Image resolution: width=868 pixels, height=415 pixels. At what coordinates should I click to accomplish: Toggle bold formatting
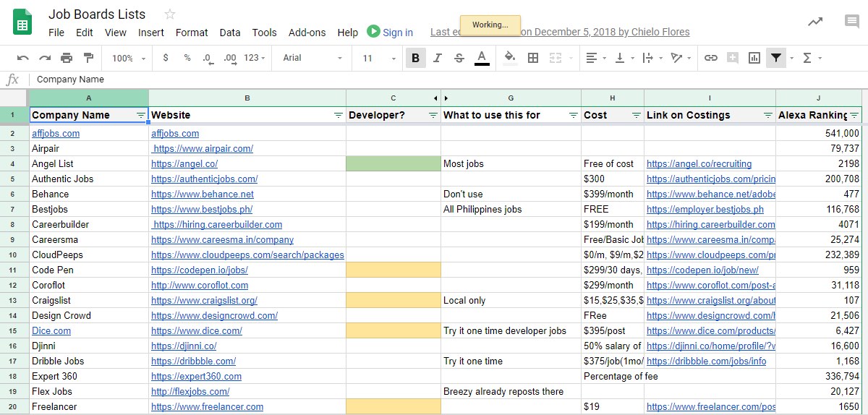(x=416, y=58)
